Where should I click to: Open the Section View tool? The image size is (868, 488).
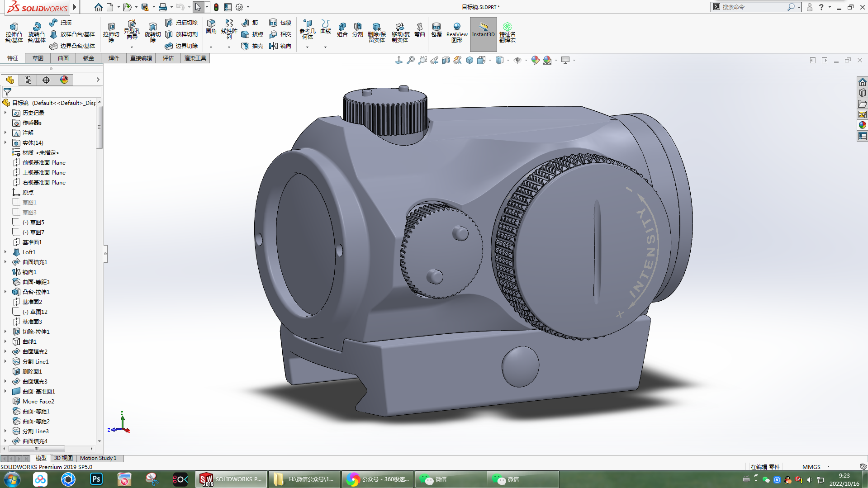(446, 60)
